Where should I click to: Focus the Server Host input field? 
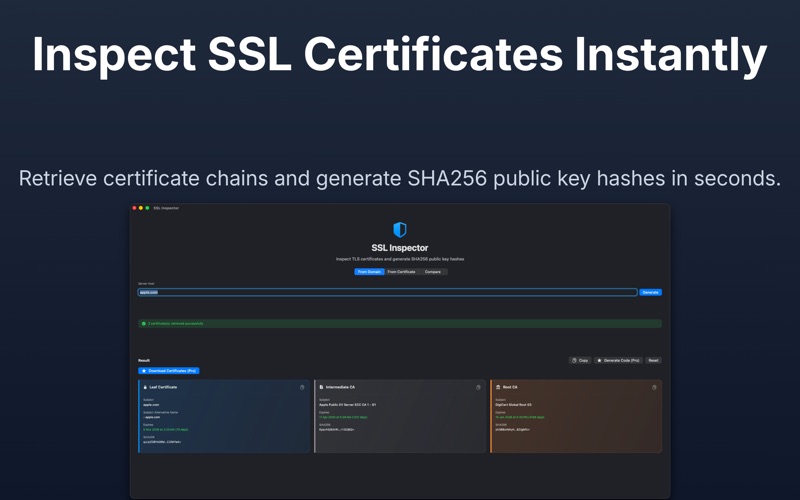pos(387,292)
